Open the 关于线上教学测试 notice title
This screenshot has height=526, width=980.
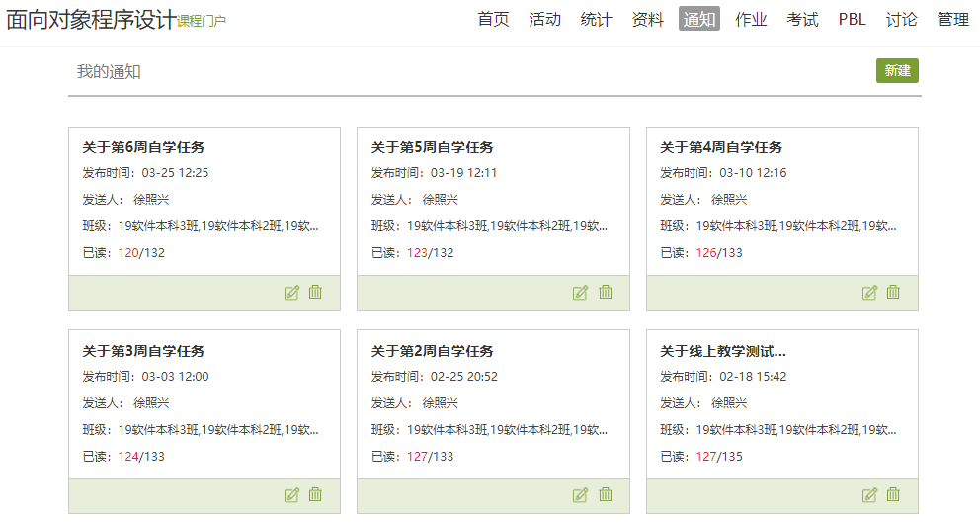click(722, 351)
